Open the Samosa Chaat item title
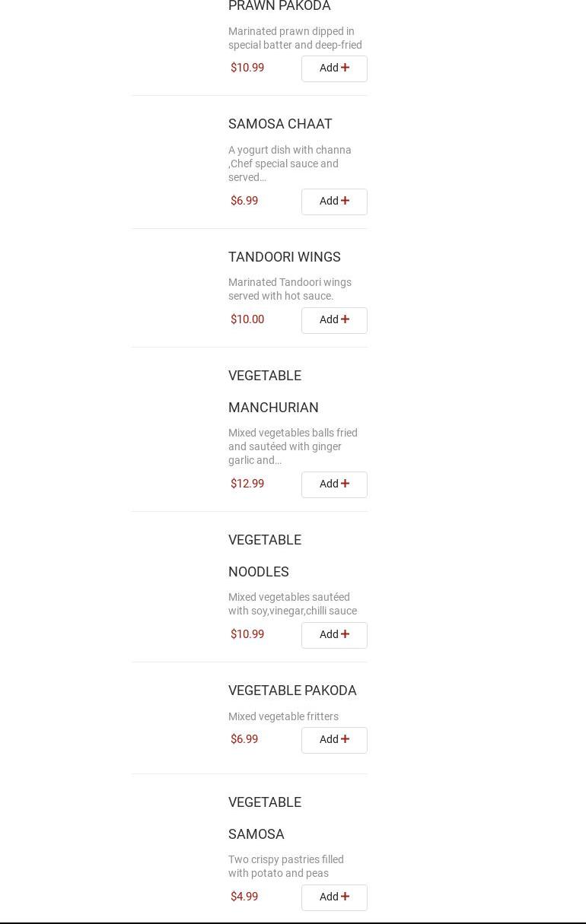This screenshot has height=924, width=586. (280, 124)
